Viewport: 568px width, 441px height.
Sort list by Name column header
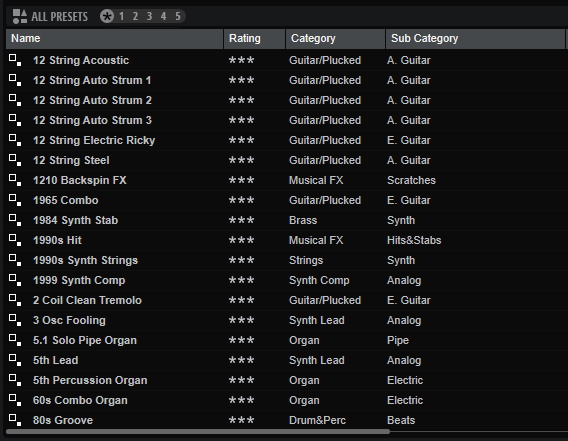[x=114, y=39]
